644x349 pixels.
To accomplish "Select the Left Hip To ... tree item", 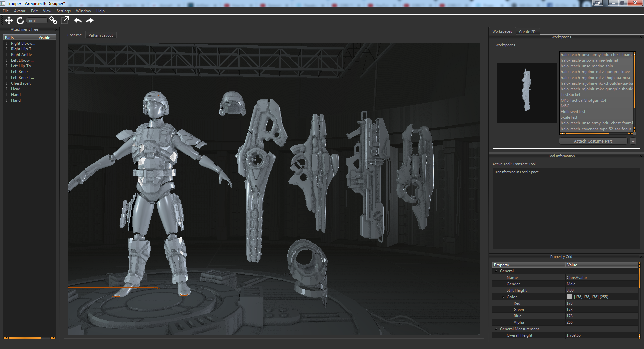I will pos(23,66).
